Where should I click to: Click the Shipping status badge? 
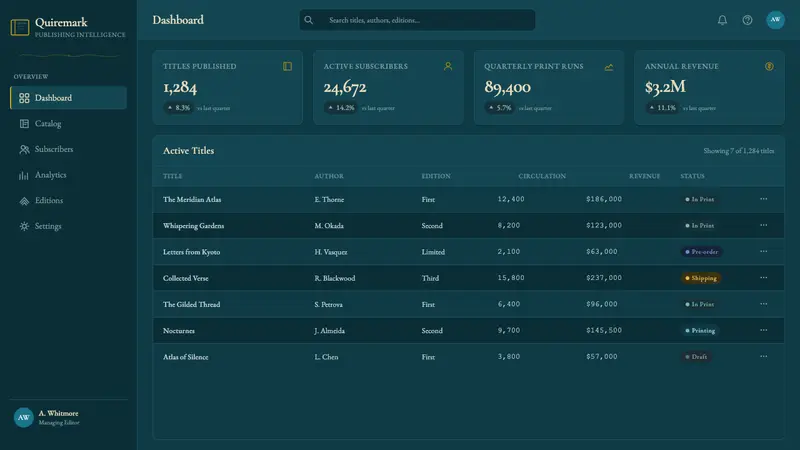(701, 278)
